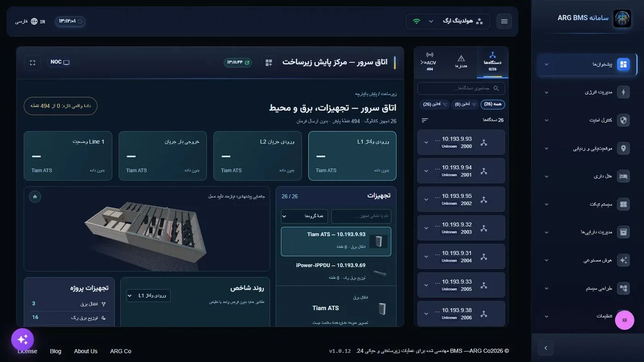Toggle the آنلاین (0) online filter chip
The height and width of the screenshot is (362, 644).
click(x=465, y=104)
